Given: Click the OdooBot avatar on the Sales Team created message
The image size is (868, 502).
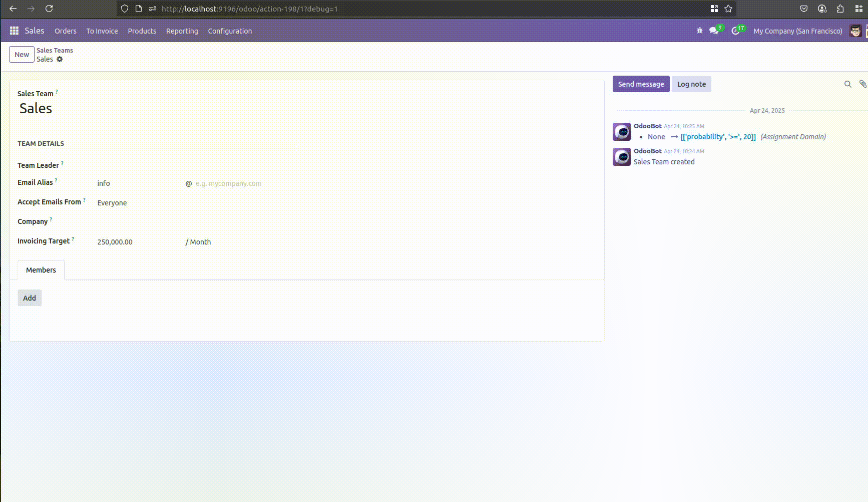Looking at the screenshot, I should (x=622, y=157).
